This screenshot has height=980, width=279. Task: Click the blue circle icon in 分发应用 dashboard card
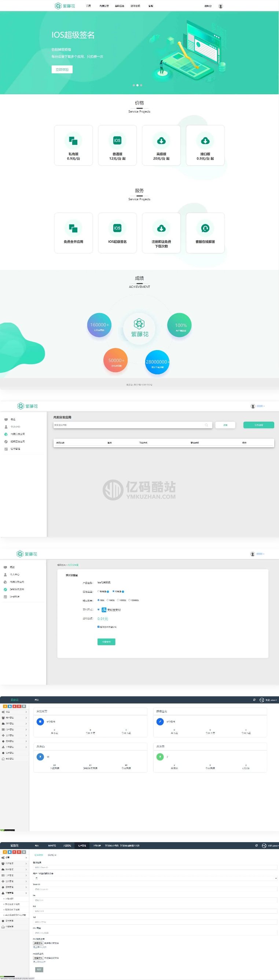point(40,721)
